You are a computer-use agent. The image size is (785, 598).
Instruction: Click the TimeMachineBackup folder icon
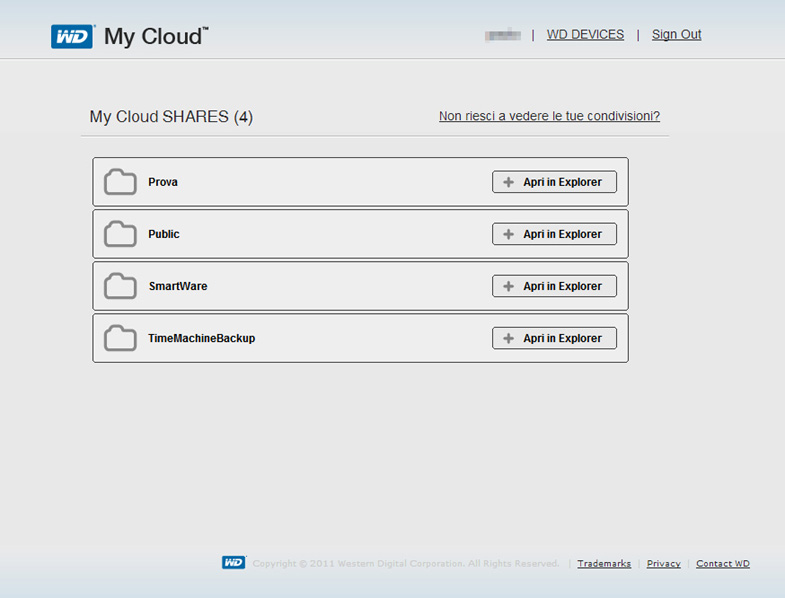click(120, 338)
